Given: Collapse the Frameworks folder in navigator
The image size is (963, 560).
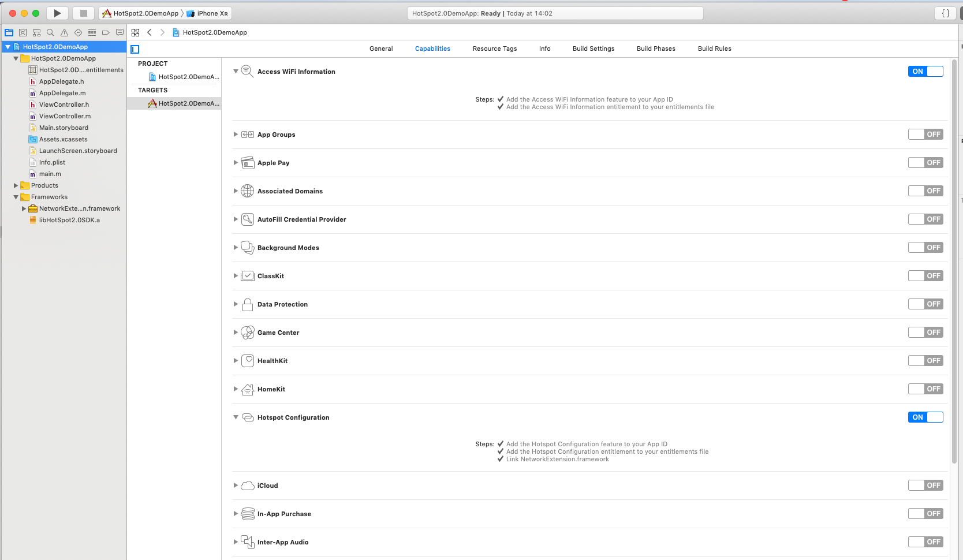Looking at the screenshot, I should 16,197.
